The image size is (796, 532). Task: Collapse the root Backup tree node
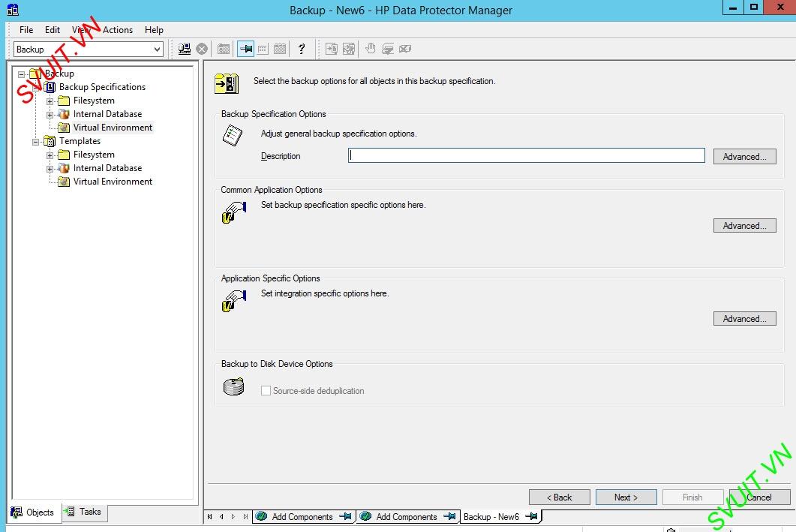(x=21, y=74)
